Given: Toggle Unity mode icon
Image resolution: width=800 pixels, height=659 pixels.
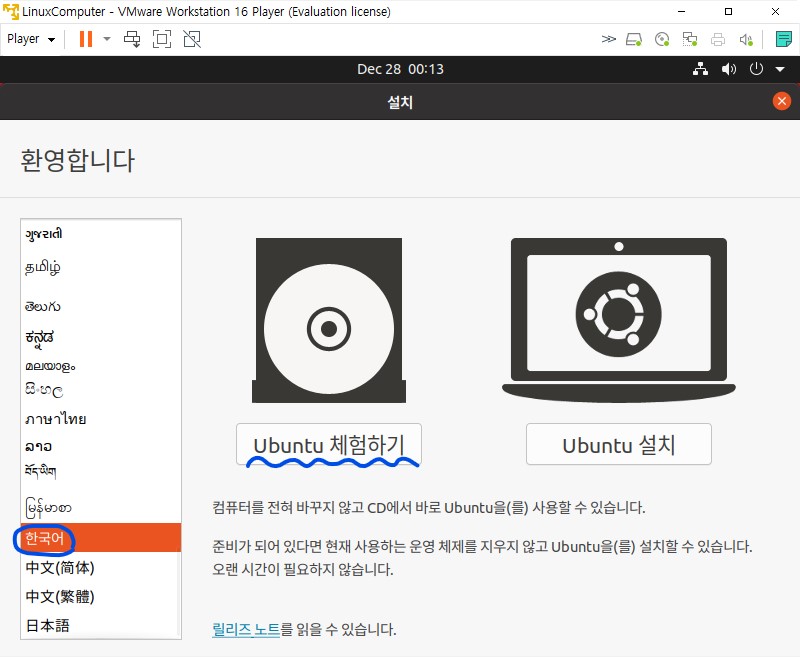Looking at the screenshot, I should coord(192,39).
